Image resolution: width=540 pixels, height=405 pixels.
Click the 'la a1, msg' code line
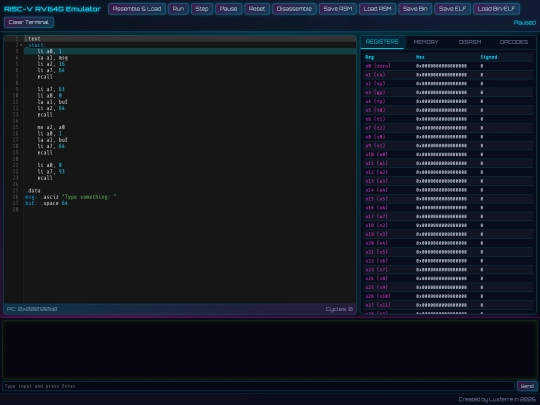53,58
